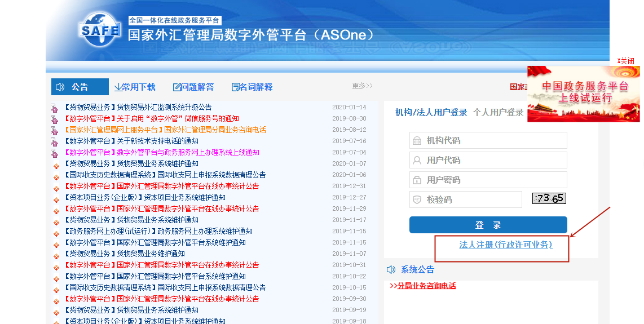This screenshot has width=644, height=324.
Task: Open the 2019-09-30 在线办事统计公告
Action: click(162, 299)
